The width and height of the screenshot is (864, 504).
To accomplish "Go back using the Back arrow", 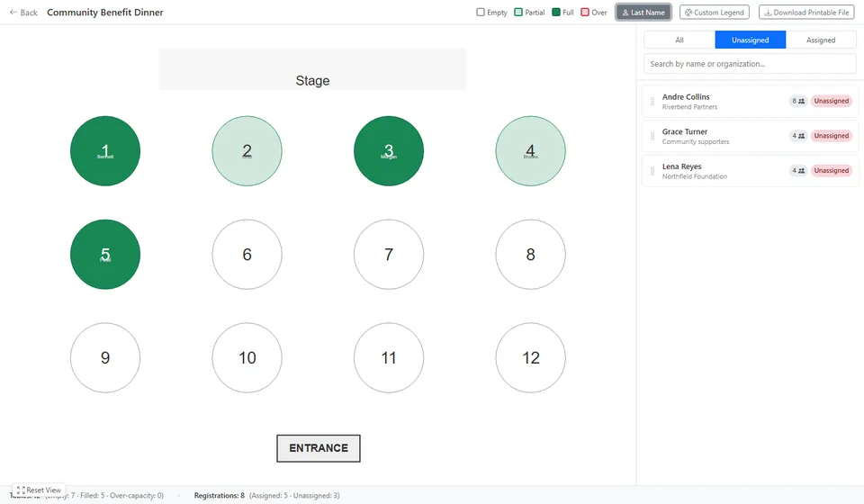I will 23,12.
